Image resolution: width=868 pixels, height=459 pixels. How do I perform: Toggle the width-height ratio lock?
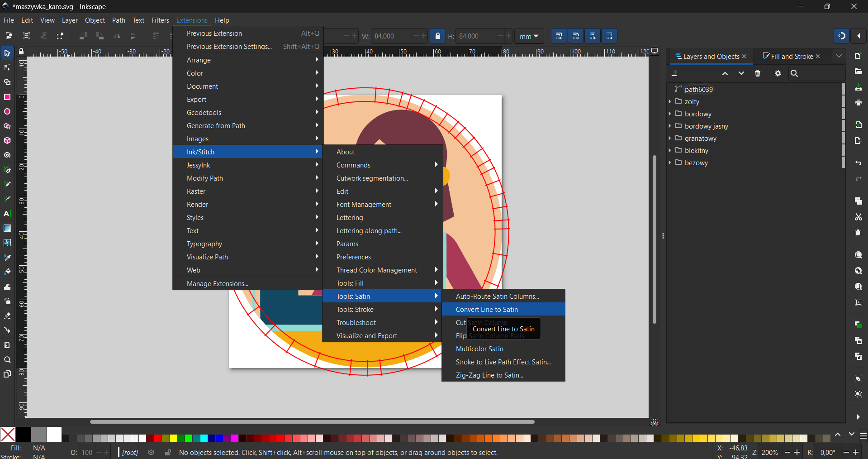(x=437, y=36)
